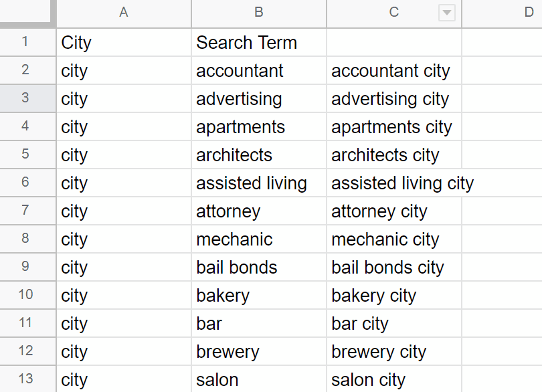Click the 'architects city' cell

[x=393, y=155]
